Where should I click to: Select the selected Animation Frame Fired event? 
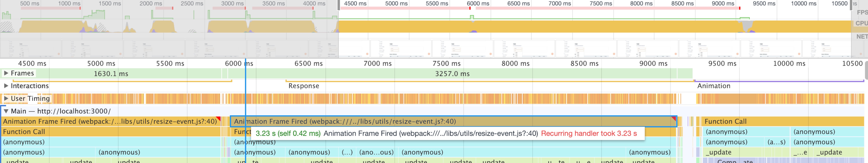click(x=453, y=121)
